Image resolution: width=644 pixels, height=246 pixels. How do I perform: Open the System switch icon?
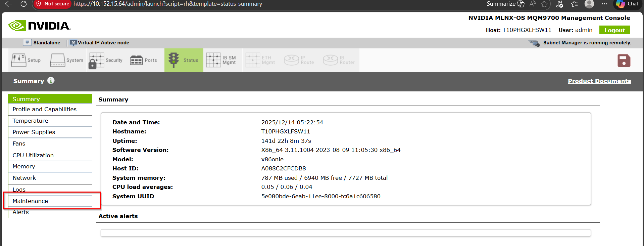(58, 60)
